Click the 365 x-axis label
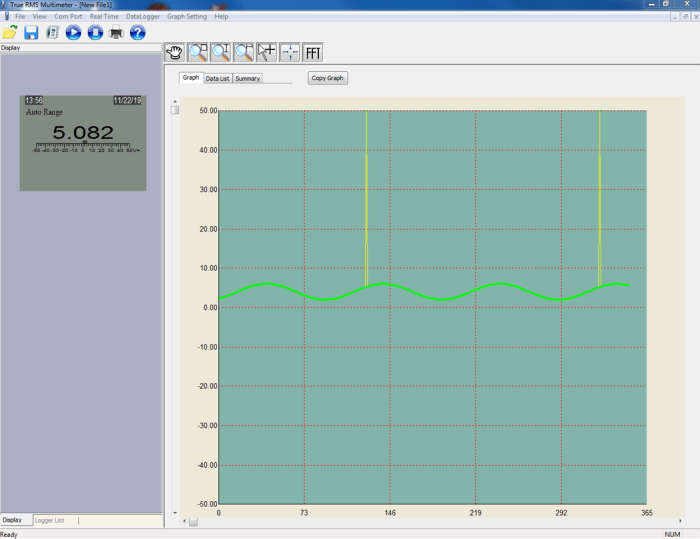700x539 pixels. 647,513
